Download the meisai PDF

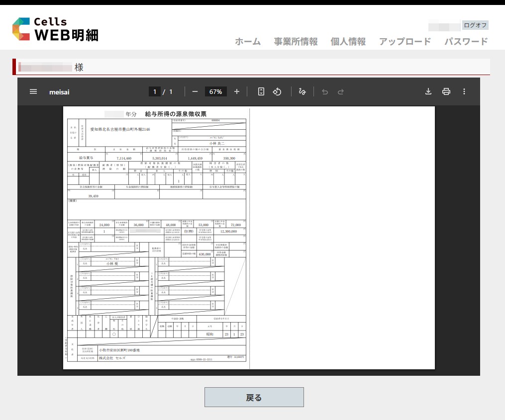pos(428,91)
